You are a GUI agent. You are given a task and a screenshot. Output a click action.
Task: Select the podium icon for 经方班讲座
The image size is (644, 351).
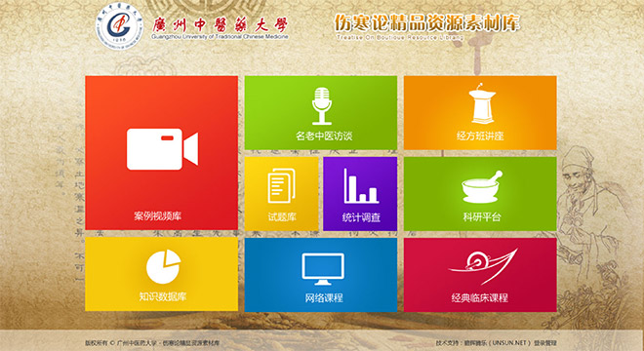pos(482,103)
